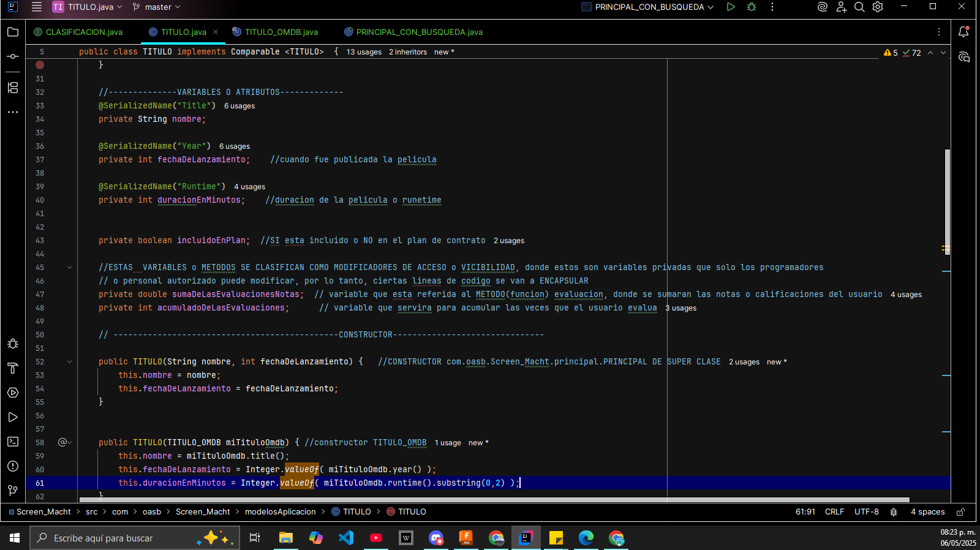This screenshot has width=980, height=550.
Task: Open the Commit tool window
Action: 13,56
